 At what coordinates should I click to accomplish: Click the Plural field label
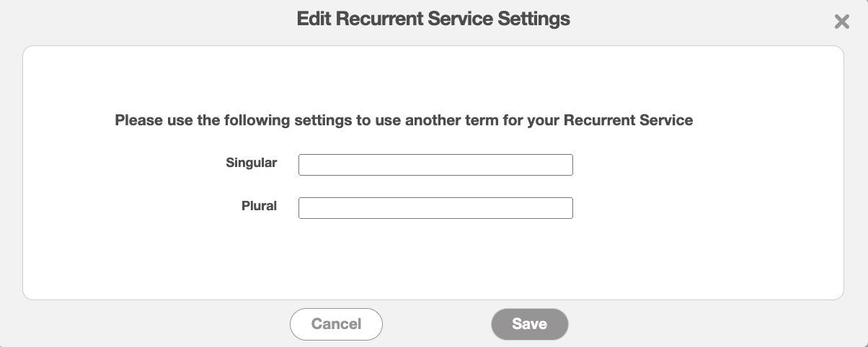(x=260, y=206)
